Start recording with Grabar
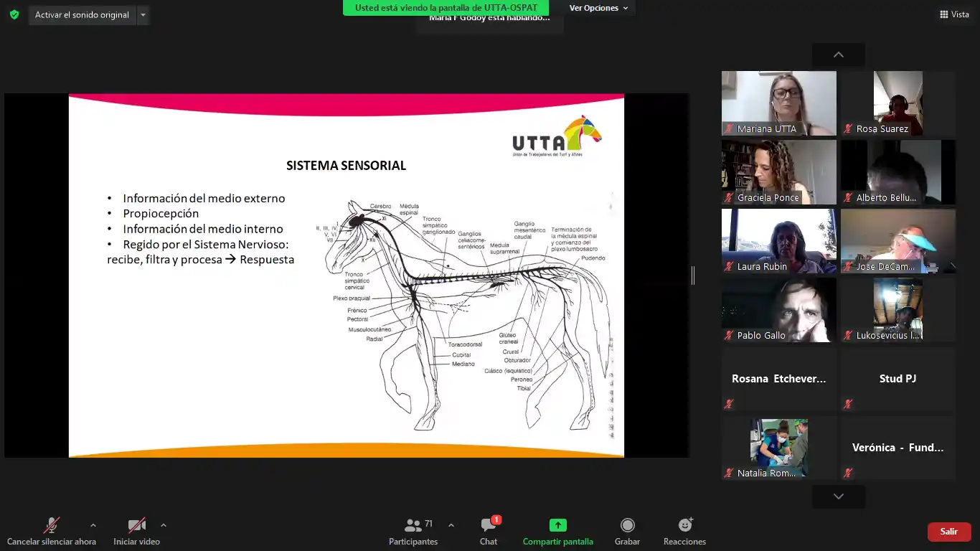Screen dimensions: 980x551 click(x=627, y=532)
